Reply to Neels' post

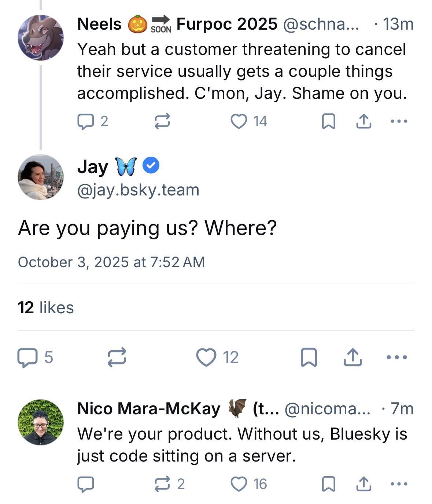click(86, 121)
